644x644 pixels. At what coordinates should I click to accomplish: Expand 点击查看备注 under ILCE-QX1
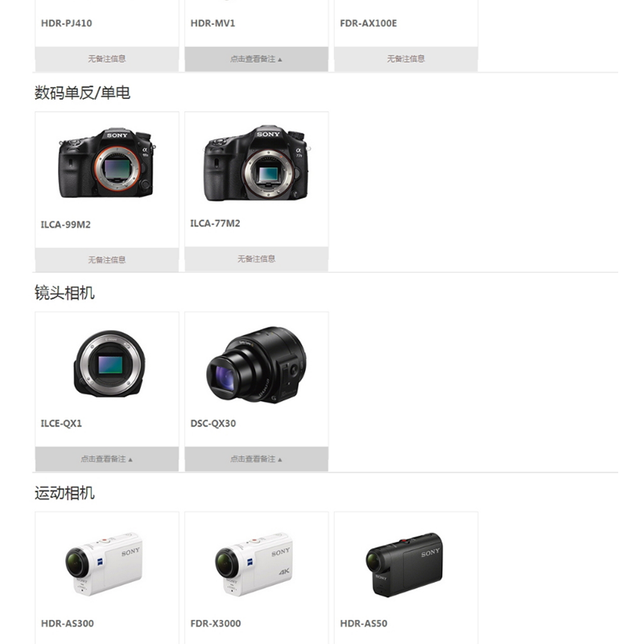(107, 459)
